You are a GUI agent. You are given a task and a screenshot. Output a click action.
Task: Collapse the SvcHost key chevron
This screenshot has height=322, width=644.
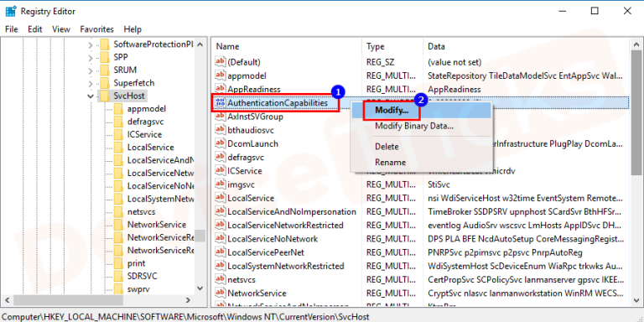tap(91, 96)
